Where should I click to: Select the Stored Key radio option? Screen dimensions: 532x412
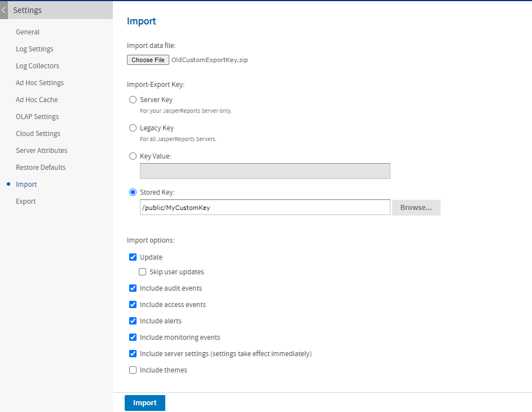[133, 192]
